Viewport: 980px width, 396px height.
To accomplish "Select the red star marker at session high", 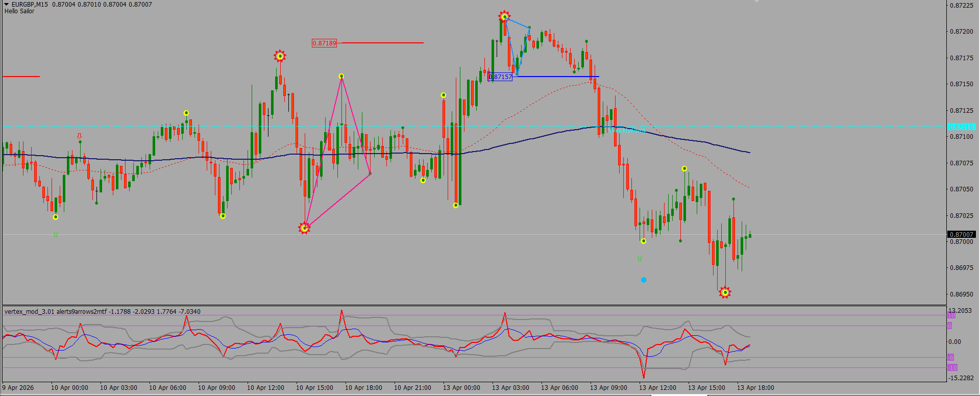I will coord(504,17).
